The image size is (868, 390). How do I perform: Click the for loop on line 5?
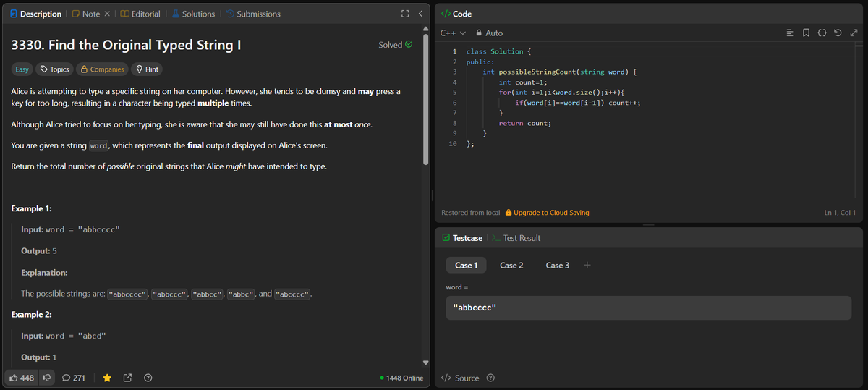click(x=561, y=93)
